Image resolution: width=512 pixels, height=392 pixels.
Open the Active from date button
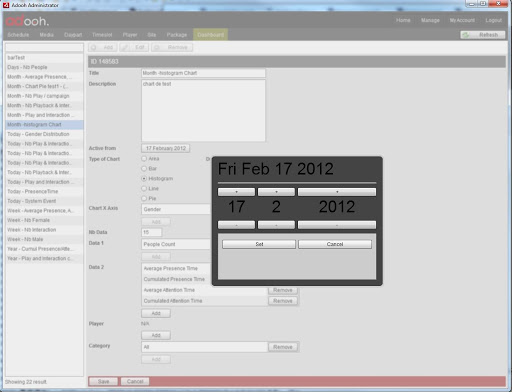[x=166, y=148]
